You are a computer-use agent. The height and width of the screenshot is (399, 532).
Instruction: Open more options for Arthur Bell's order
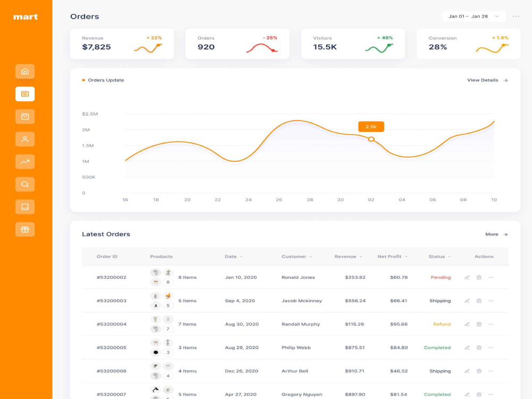[x=491, y=371]
